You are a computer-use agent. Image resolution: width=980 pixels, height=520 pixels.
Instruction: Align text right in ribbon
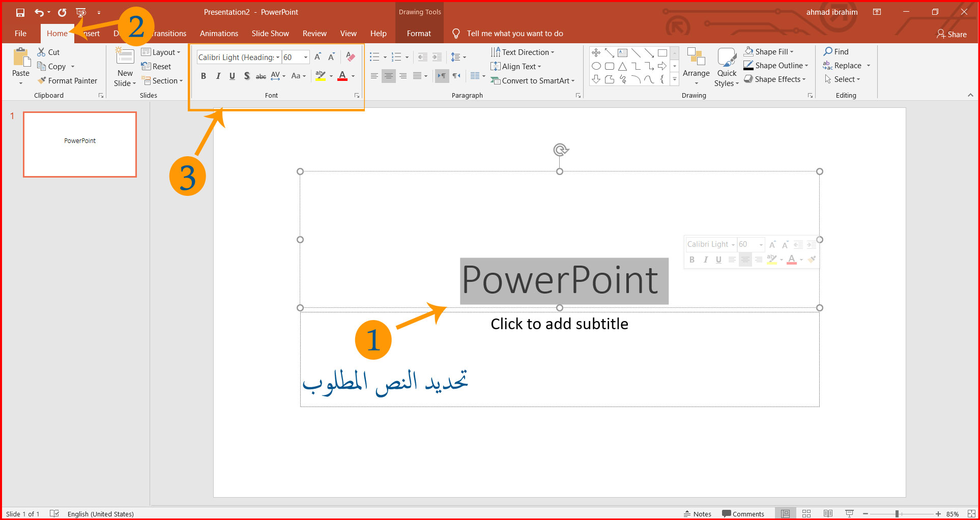point(403,76)
